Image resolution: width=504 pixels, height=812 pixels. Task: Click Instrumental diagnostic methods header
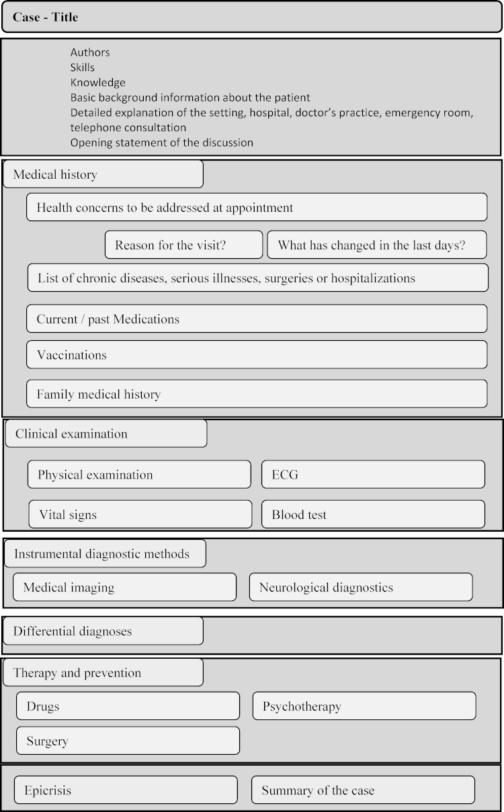(x=105, y=554)
